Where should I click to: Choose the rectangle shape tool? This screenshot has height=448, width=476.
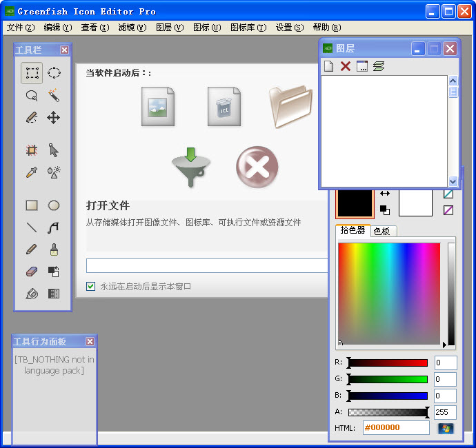click(32, 205)
